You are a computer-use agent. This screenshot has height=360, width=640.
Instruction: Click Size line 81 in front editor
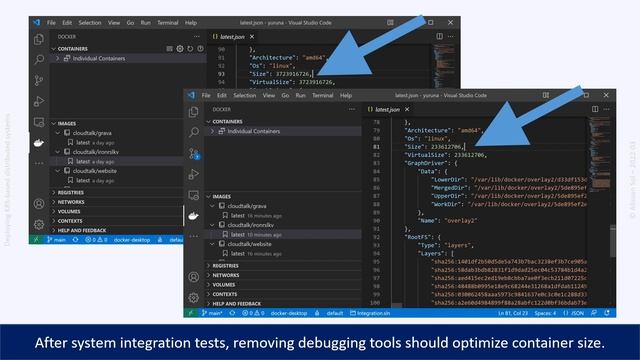(435, 147)
